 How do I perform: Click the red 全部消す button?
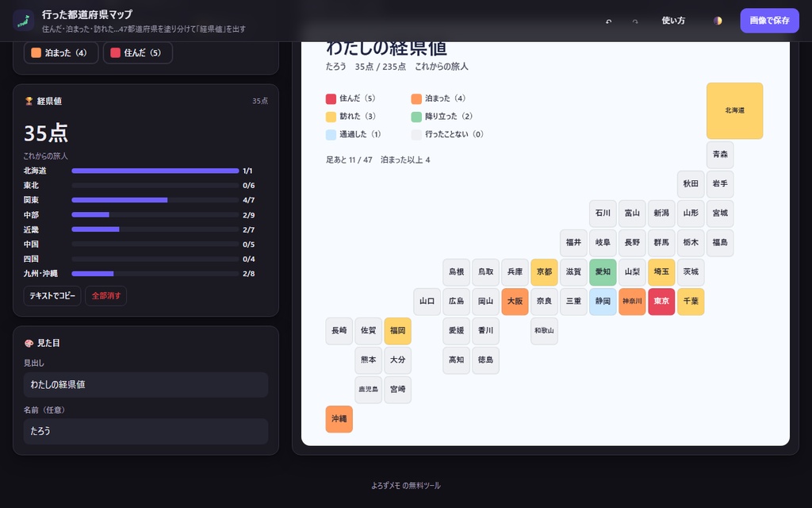point(105,295)
